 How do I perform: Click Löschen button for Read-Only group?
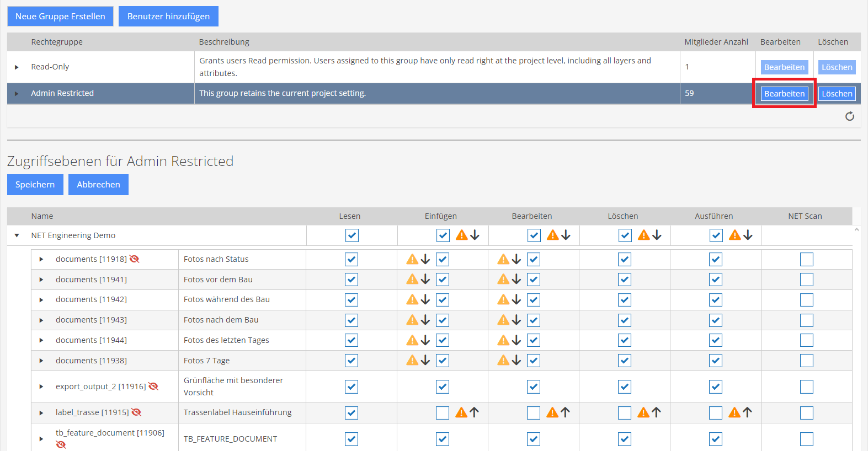click(837, 67)
